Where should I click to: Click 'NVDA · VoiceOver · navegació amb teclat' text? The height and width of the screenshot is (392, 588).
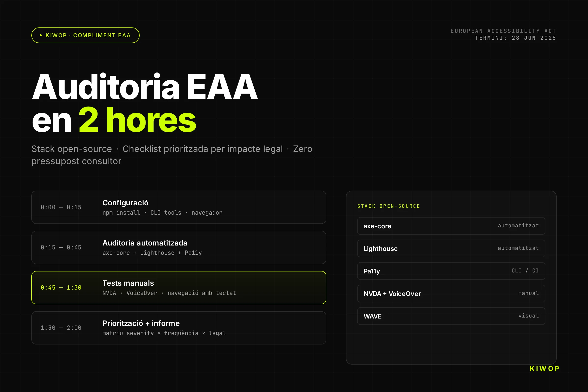click(169, 293)
